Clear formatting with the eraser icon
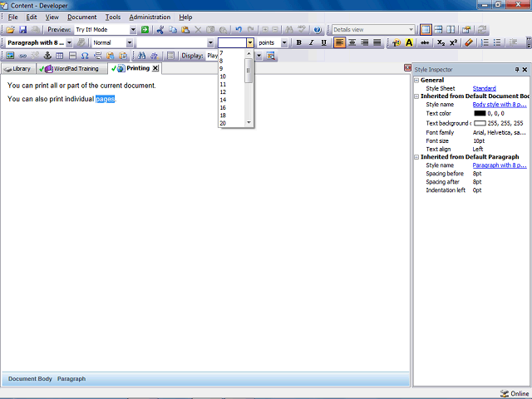This screenshot has height=399, width=532. (x=469, y=42)
